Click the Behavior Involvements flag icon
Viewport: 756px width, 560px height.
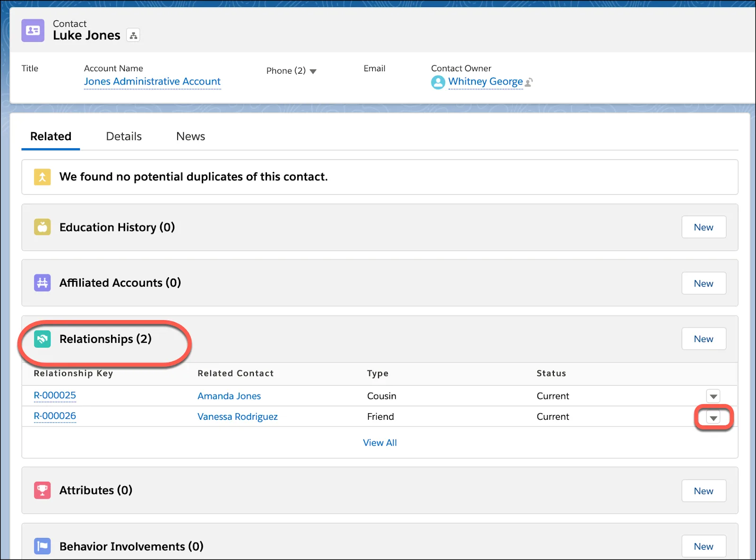(42, 546)
